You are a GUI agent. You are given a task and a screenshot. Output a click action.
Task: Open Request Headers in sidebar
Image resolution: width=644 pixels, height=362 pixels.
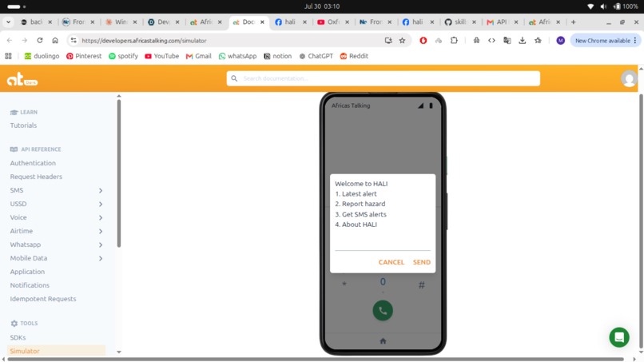click(36, 177)
